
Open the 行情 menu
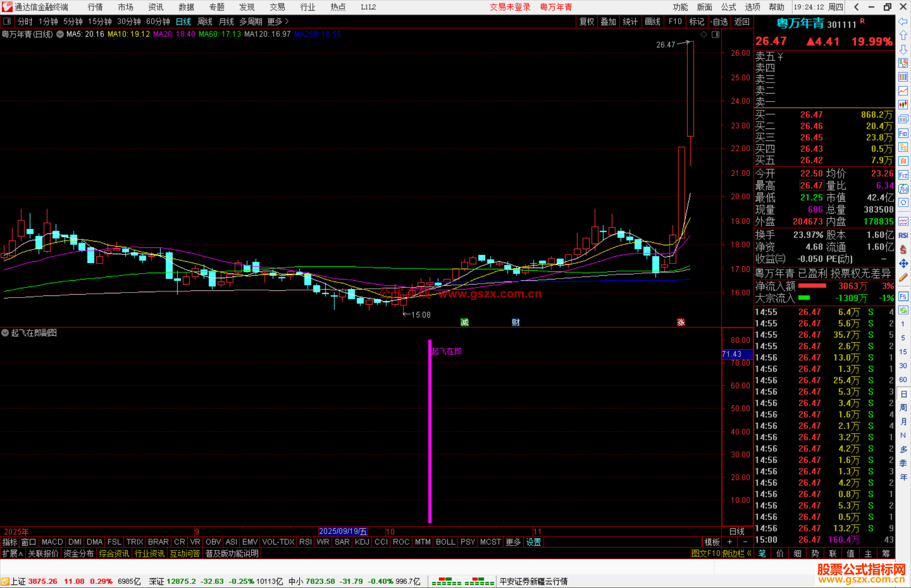[95, 7]
